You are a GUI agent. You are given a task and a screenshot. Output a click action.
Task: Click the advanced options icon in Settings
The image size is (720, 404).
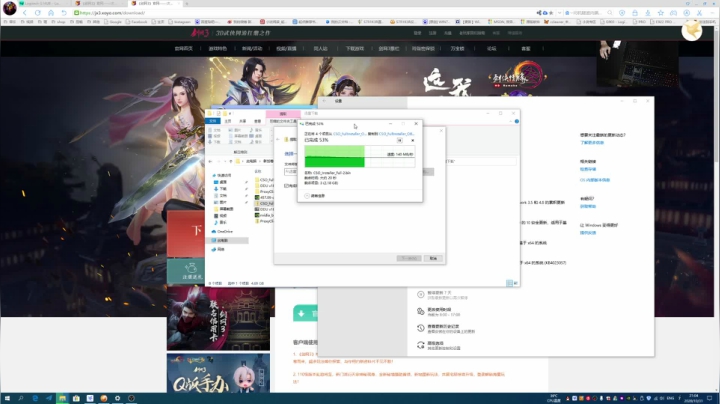click(421, 345)
